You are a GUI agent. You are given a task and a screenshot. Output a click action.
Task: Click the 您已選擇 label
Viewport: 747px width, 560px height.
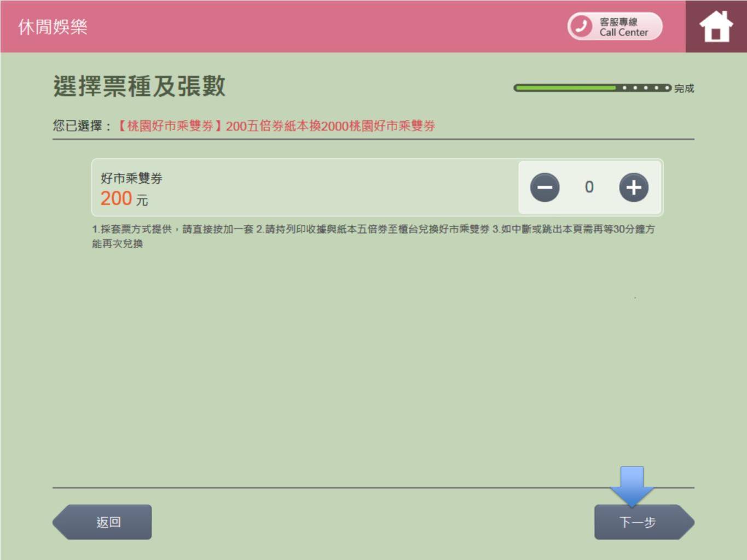81,126
